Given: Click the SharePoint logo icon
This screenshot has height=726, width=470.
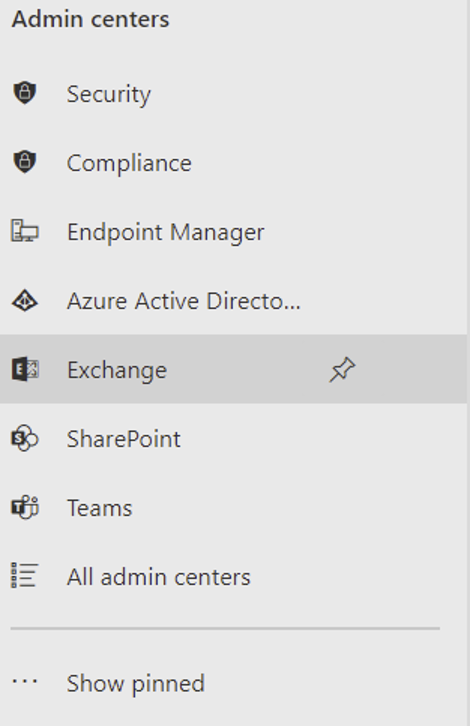Looking at the screenshot, I should [x=25, y=438].
